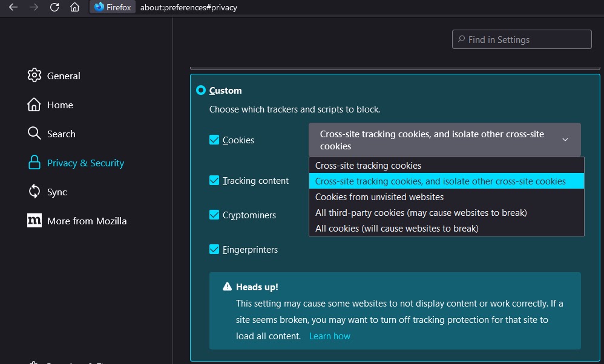
Task: Go to the browser home icon
Action: 74,7
